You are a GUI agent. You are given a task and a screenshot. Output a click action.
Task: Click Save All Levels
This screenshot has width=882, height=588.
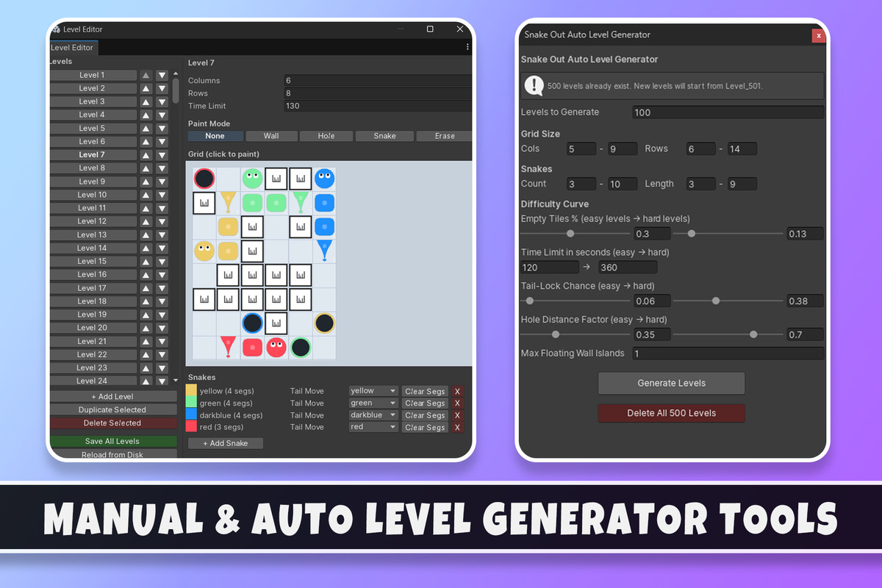coord(113,441)
